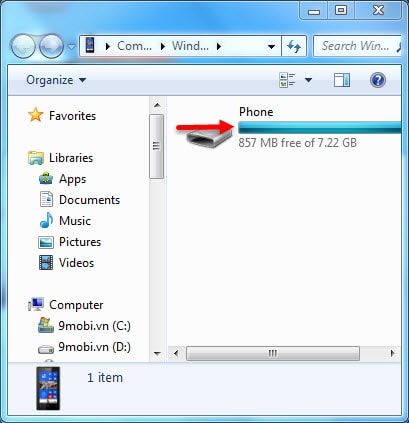
Task: Click the Computer monitor icon
Action: pyautogui.click(x=36, y=304)
